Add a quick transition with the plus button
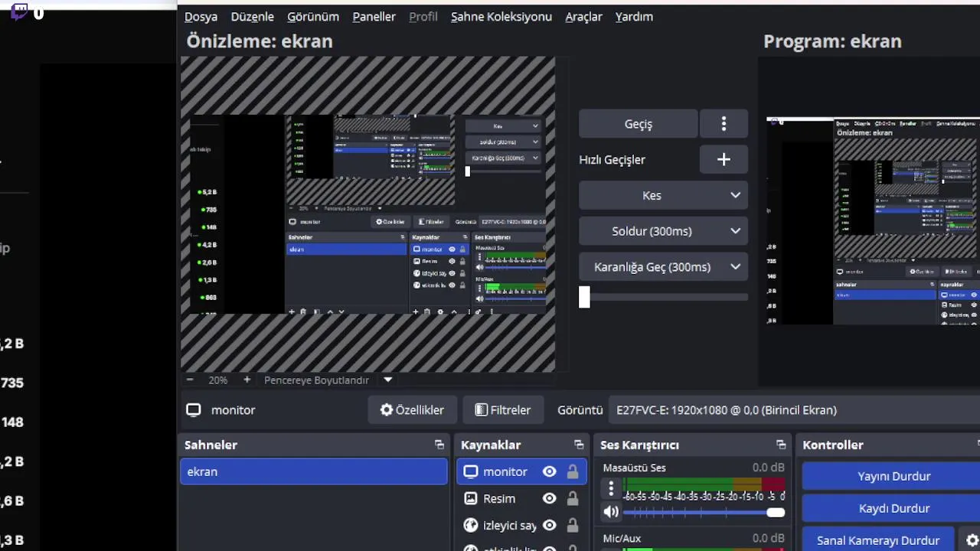 [x=724, y=159]
